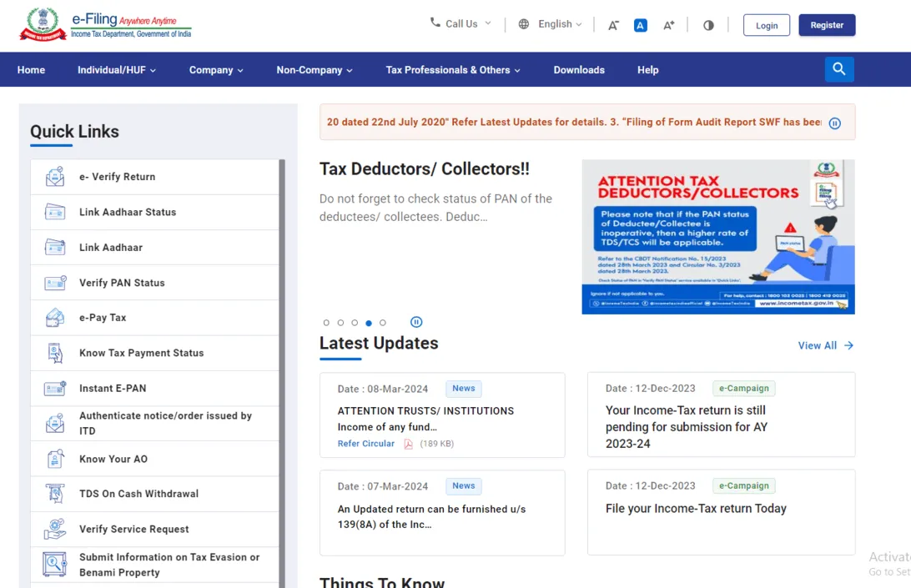This screenshot has width=911, height=588.
Task: Toggle the high contrast mode icon
Action: (x=708, y=25)
